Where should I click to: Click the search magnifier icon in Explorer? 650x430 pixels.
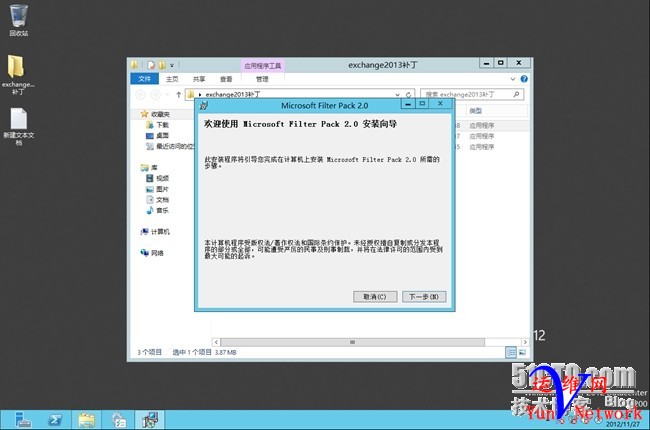(516, 95)
